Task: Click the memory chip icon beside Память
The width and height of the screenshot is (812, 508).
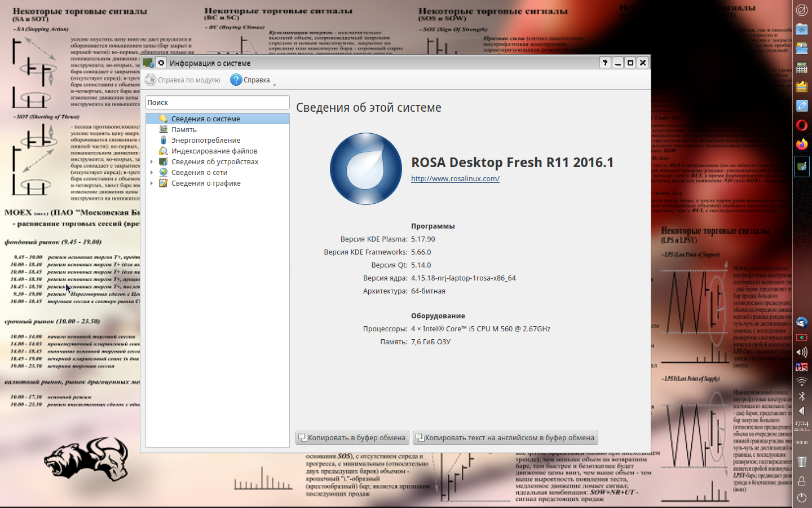Action: (x=164, y=129)
